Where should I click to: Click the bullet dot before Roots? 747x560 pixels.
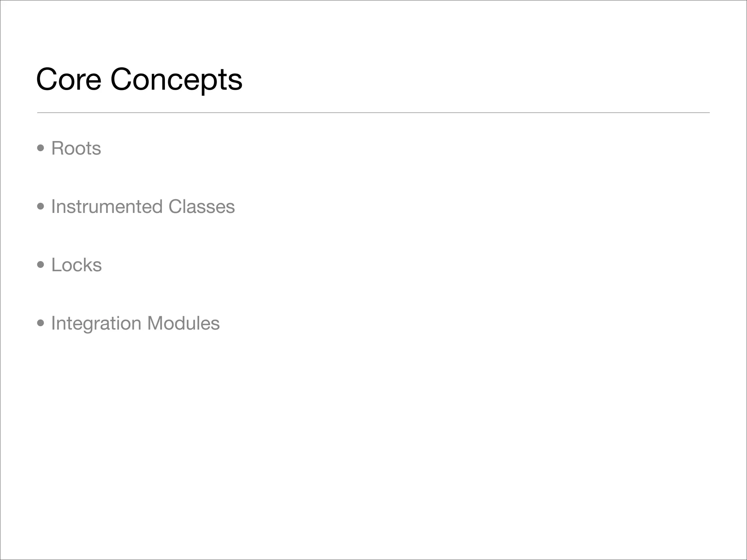pyautogui.click(x=41, y=148)
